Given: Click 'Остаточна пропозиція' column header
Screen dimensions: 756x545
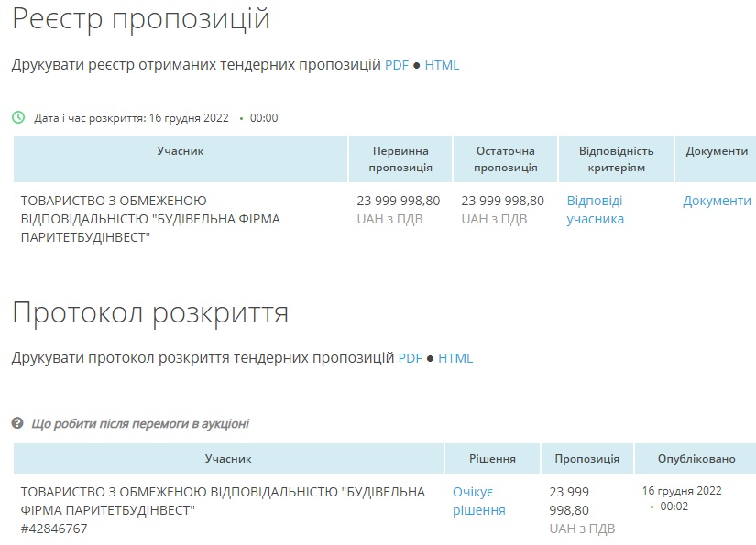Looking at the screenshot, I should [x=505, y=159].
